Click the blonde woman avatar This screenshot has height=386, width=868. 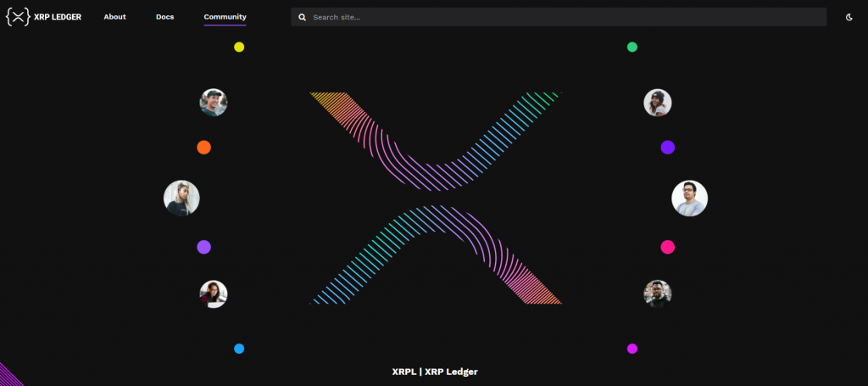point(181,198)
